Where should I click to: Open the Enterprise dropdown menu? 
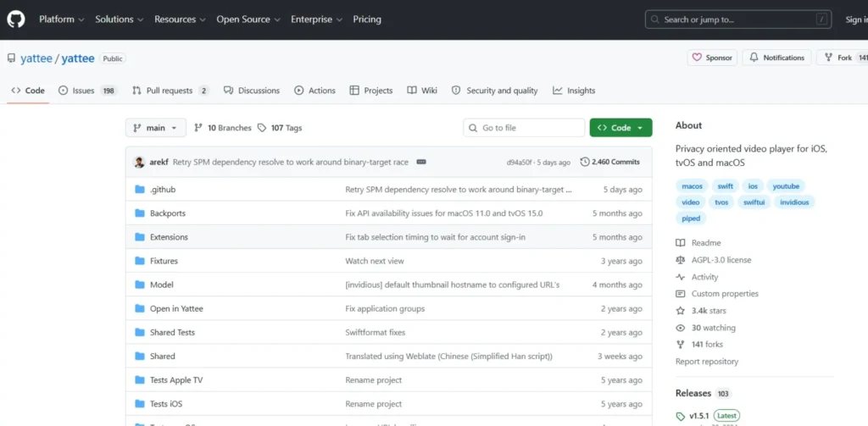pos(317,19)
